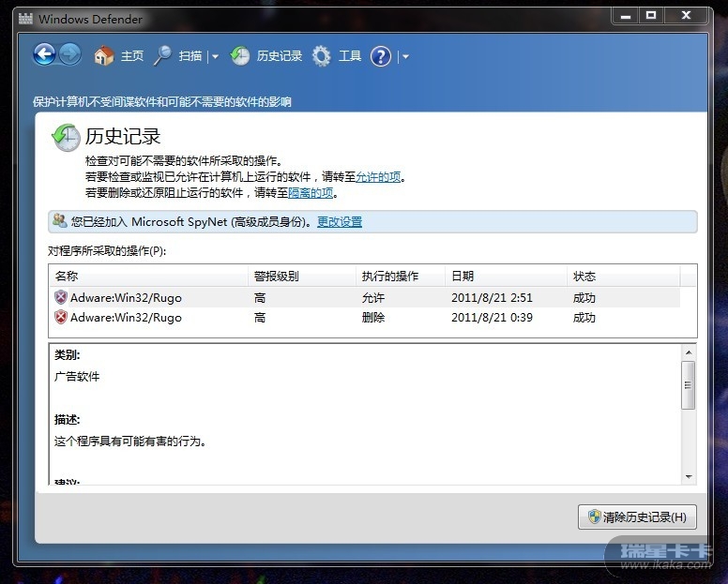Click details pane scrollbar up arrow

(689, 352)
